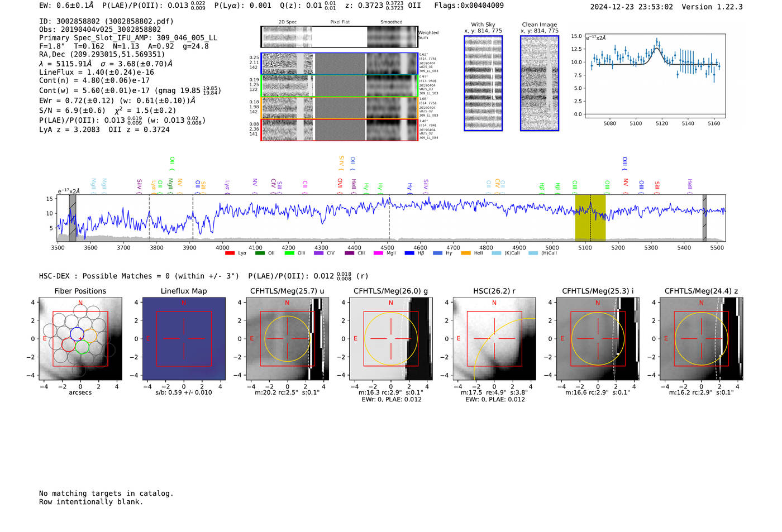
Task: Click the With Sky cutout image
Action: pyautogui.click(x=483, y=83)
